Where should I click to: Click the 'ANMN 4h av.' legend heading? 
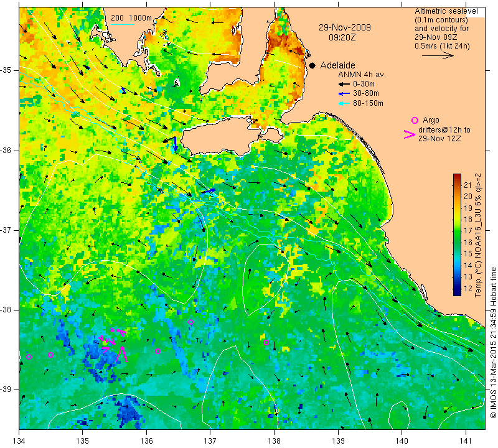[x=362, y=75]
